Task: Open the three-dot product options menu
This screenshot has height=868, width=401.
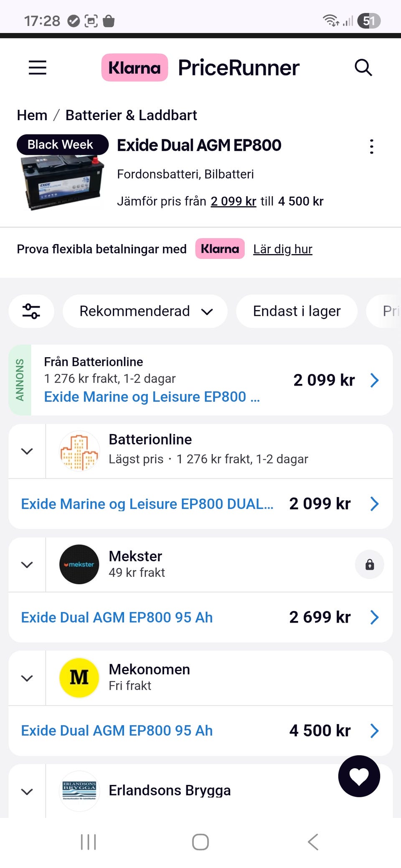Action: pyautogui.click(x=371, y=146)
